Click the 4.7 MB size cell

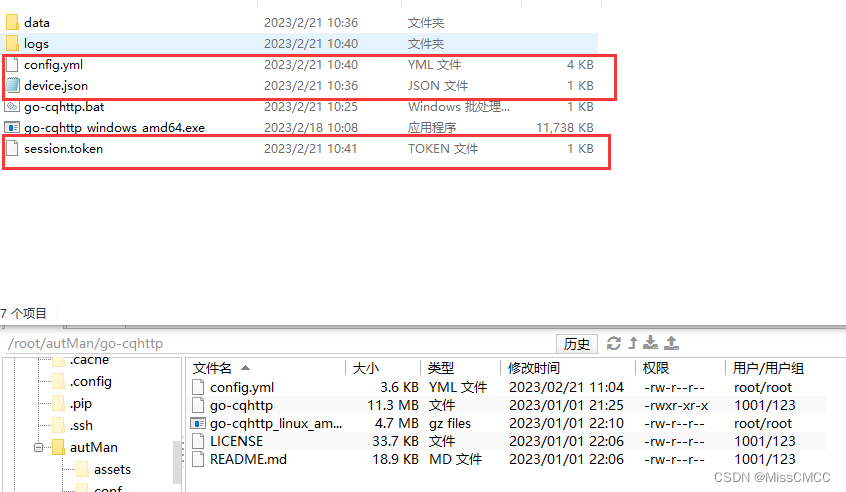click(x=395, y=423)
